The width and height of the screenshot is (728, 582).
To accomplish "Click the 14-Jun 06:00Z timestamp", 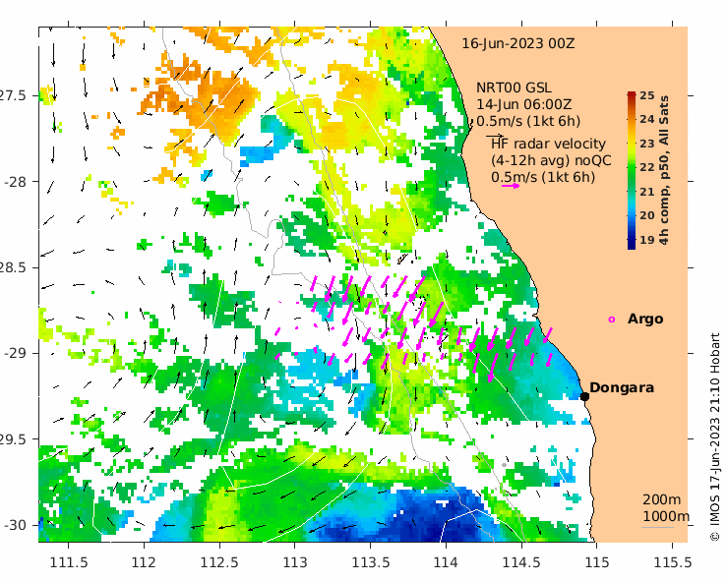I will coord(524,104).
